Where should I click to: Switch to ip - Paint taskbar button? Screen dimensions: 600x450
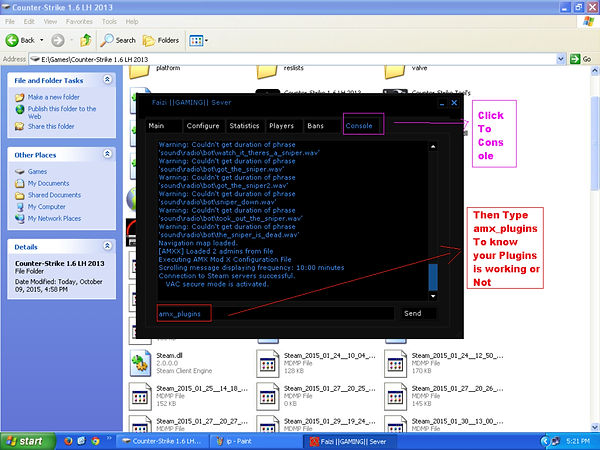pyautogui.click(x=256, y=441)
